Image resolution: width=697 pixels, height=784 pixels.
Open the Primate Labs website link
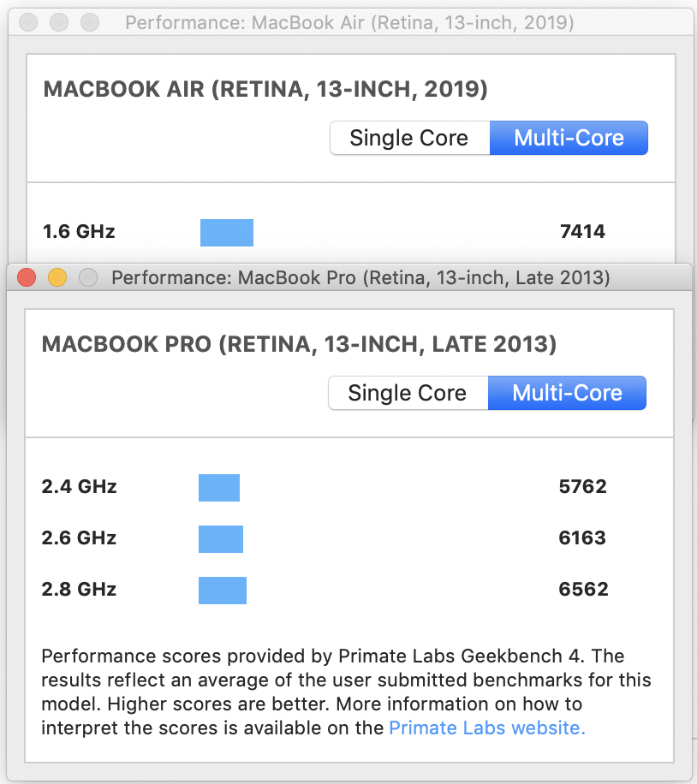[486, 728]
